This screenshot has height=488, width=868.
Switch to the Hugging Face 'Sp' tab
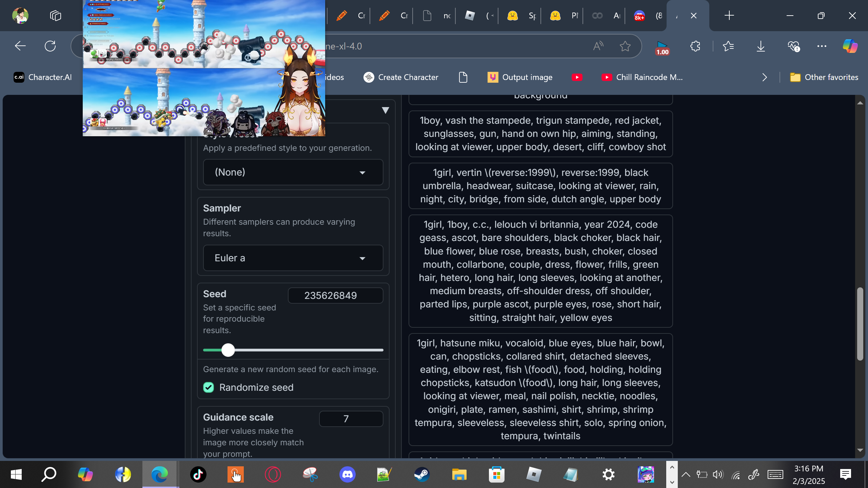[x=519, y=16]
